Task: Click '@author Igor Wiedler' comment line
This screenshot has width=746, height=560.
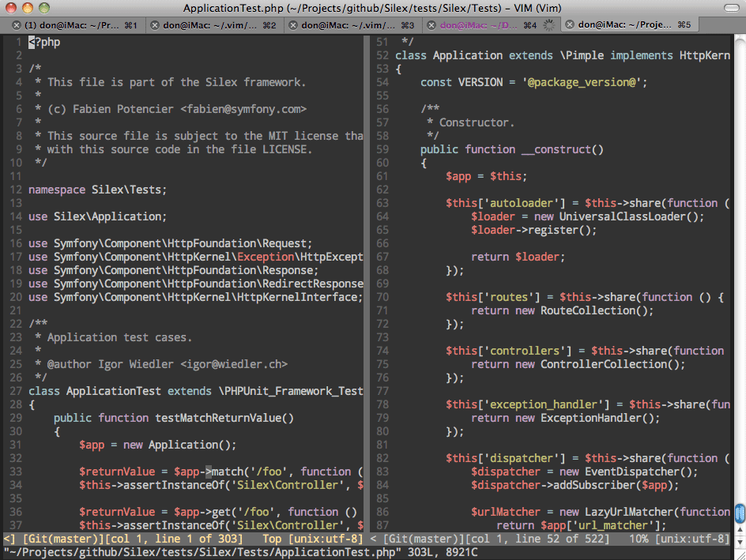Action: 110,365
